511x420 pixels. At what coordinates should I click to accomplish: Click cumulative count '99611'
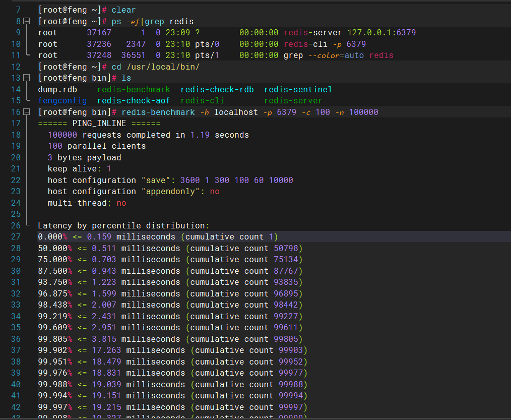286,327
